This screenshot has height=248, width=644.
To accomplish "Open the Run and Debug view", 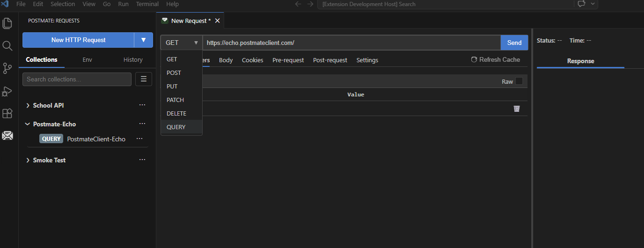I will tap(7, 91).
